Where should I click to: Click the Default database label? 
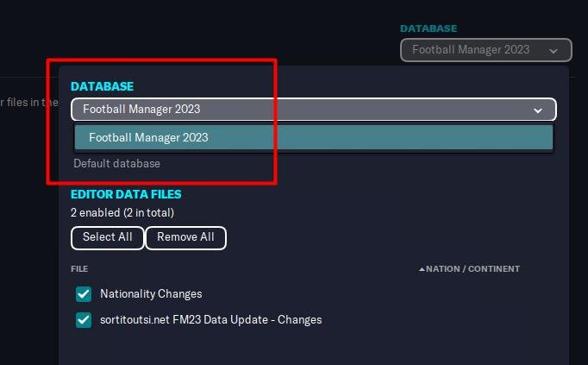[x=117, y=164]
